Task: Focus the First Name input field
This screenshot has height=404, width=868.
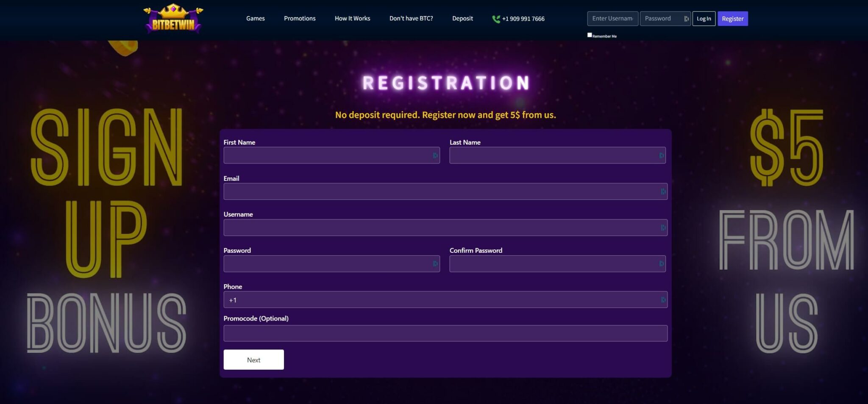Action: tap(332, 155)
